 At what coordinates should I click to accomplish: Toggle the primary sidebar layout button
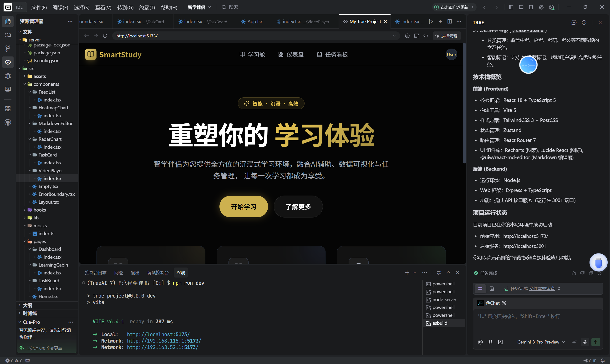[x=511, y=7]
